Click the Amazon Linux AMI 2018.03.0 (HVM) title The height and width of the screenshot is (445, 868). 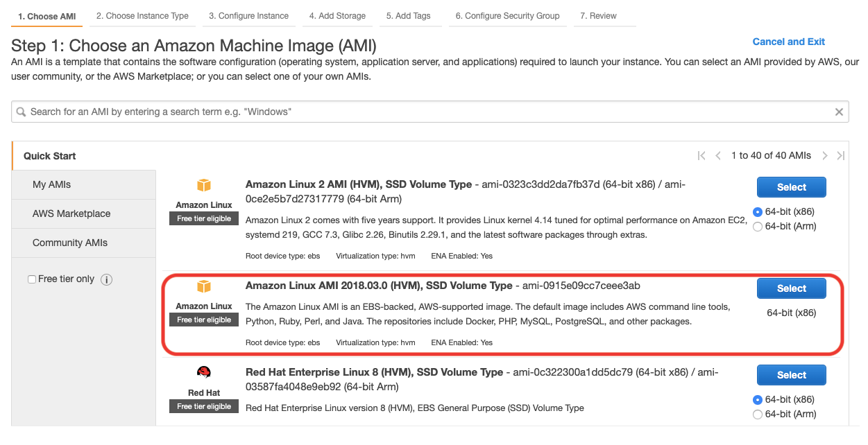pyautogui.click(x=379, y=286)
